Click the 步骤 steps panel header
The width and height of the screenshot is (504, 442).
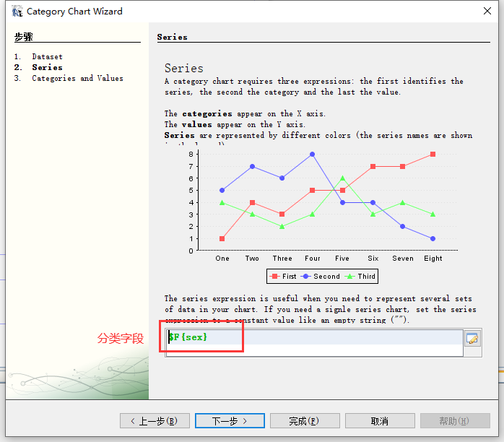23,37
